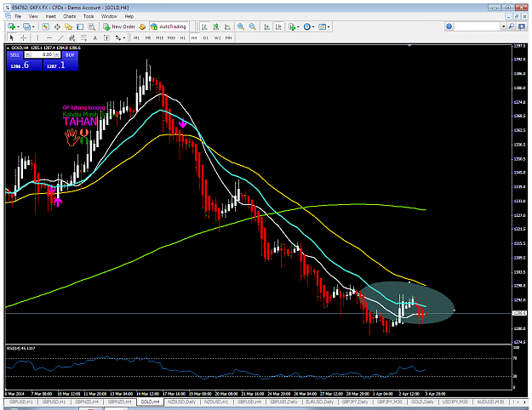Open the New Chart icon in toolbar

11,26
